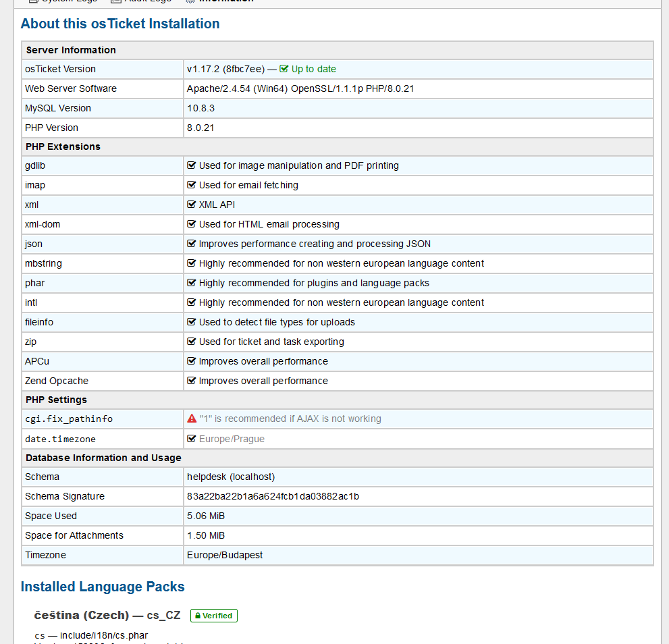
Task: Click the check icon next to XML API
Action: pyautogui.click(x=192, y=205)
